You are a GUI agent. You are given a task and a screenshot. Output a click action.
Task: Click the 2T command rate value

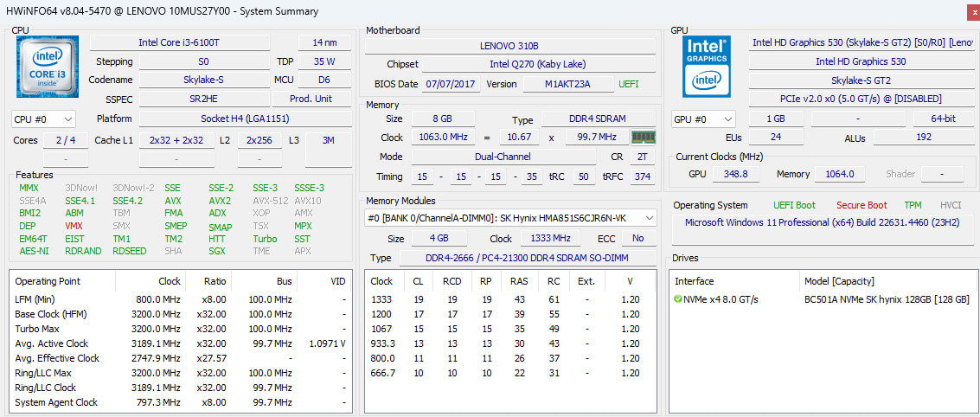642,157
